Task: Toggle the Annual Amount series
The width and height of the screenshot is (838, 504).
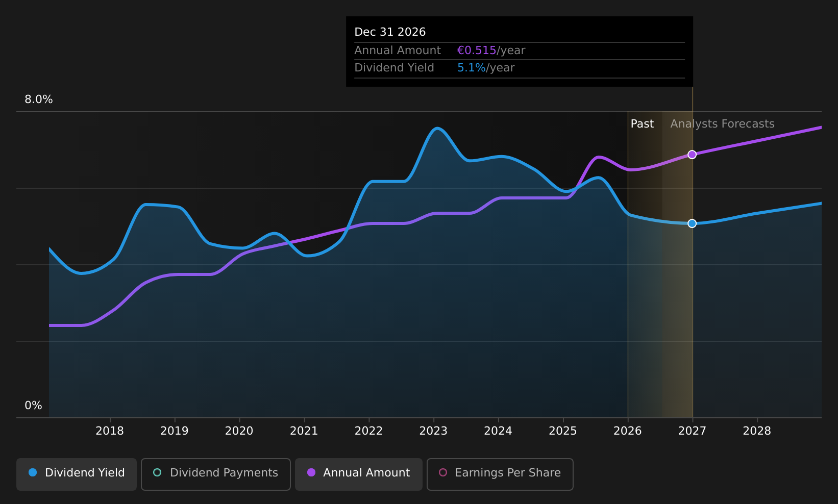Action: (359, 474)
